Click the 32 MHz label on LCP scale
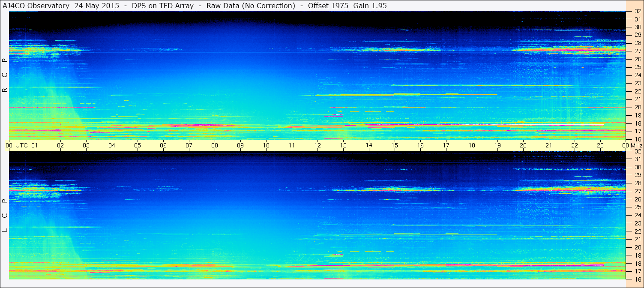Image resolution: width=644 pixels, height=288 pixels. click(x=637, y=151)
